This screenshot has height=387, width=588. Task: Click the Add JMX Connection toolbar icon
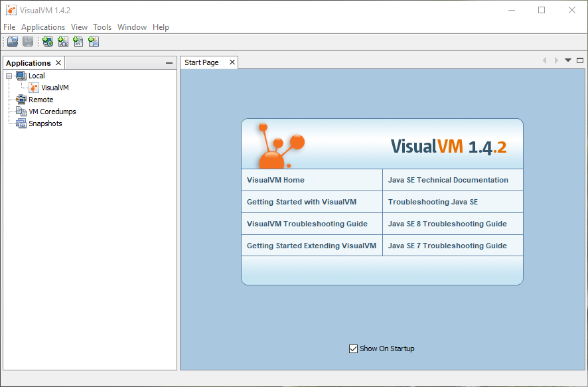(63, 42)
